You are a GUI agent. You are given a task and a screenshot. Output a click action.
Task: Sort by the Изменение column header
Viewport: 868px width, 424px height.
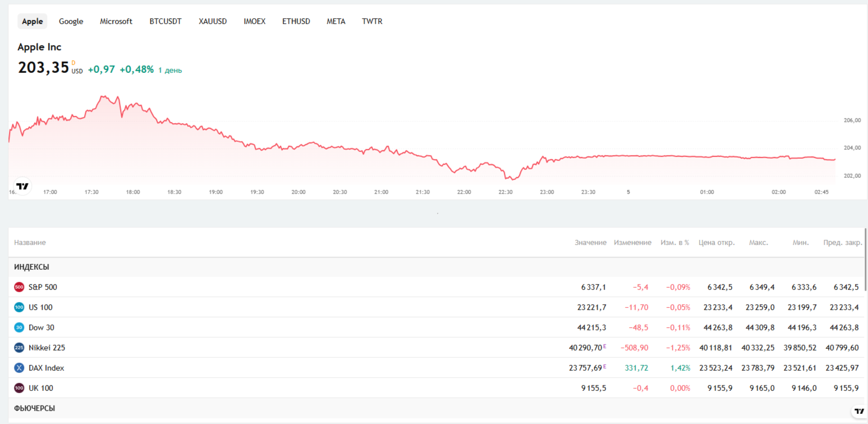632,243
